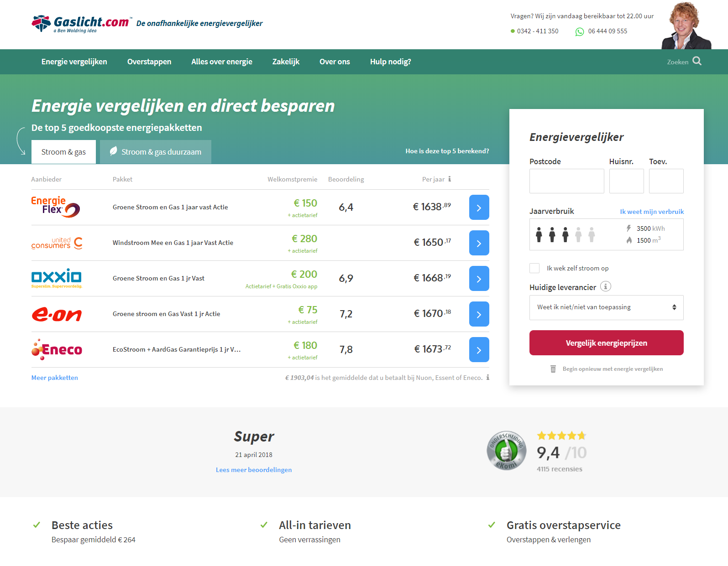
Task: Open the E.ON offer arrow button
Action: pos(479,314)
